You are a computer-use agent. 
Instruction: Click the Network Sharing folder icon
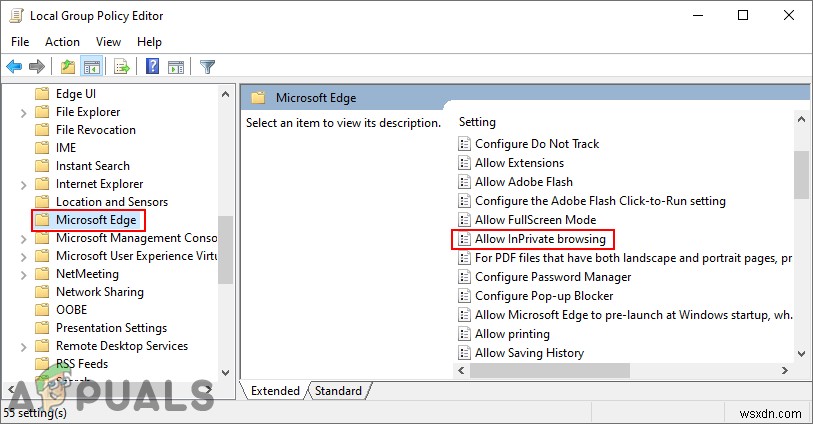click(42, 292)
